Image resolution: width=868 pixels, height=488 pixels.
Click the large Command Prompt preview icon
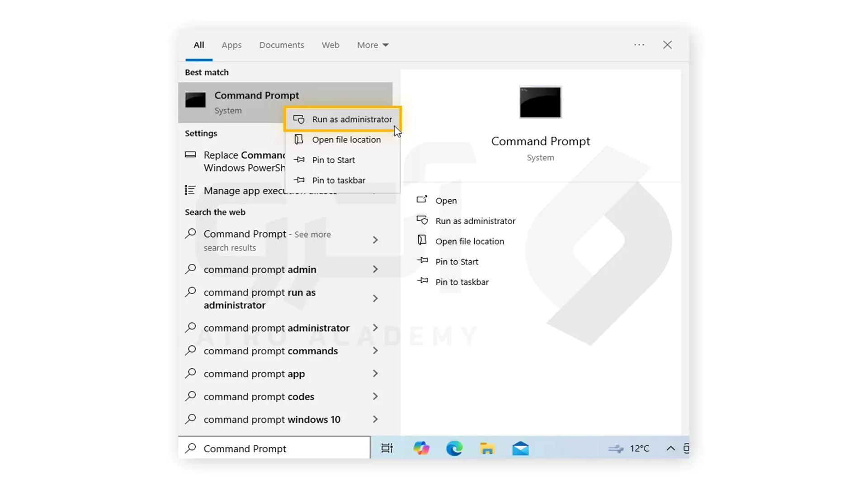[540, 102]
